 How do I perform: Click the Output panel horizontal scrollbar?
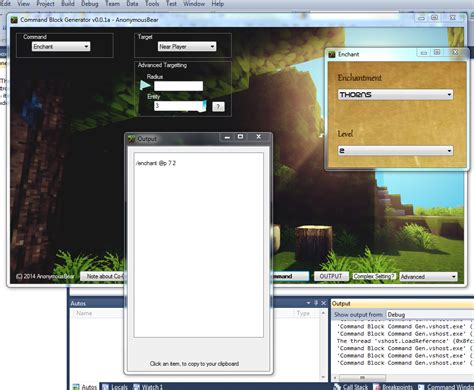pyautogui.click(x=362, y=378)
